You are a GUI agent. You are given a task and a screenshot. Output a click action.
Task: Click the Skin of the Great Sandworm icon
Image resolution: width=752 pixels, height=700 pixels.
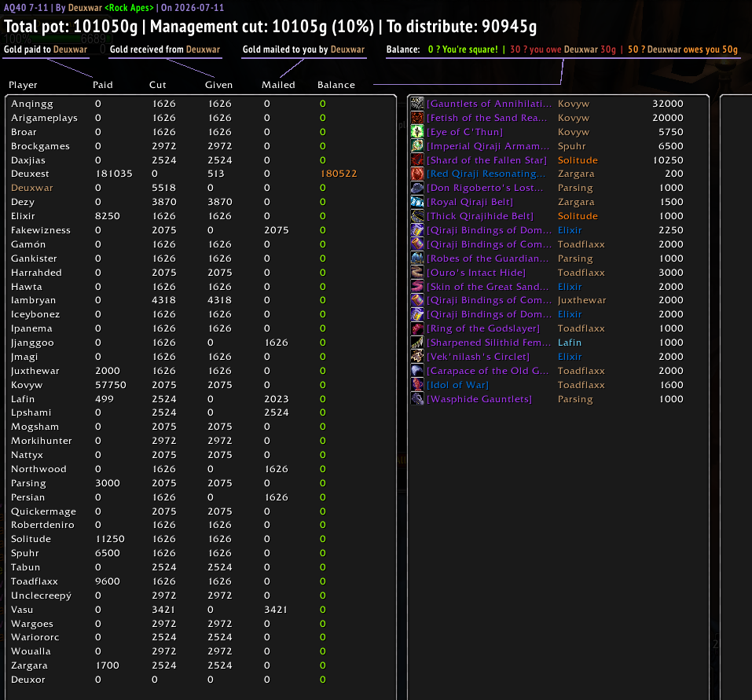click(417, 287)
